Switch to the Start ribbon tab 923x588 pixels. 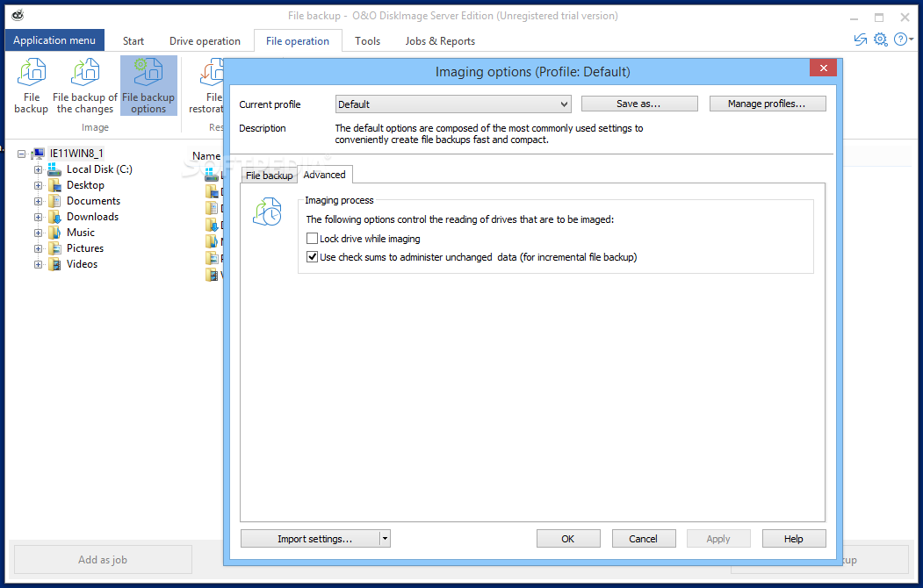point(133,41)
